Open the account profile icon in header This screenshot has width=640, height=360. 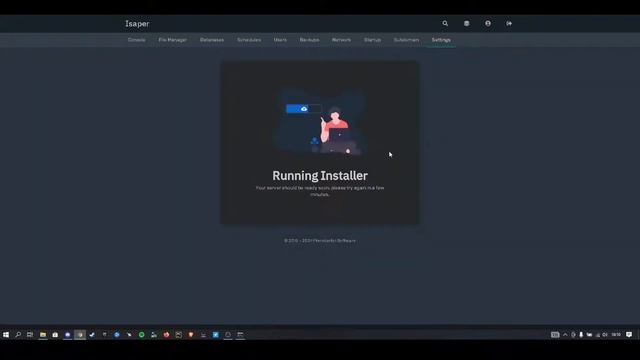point(488,24)
